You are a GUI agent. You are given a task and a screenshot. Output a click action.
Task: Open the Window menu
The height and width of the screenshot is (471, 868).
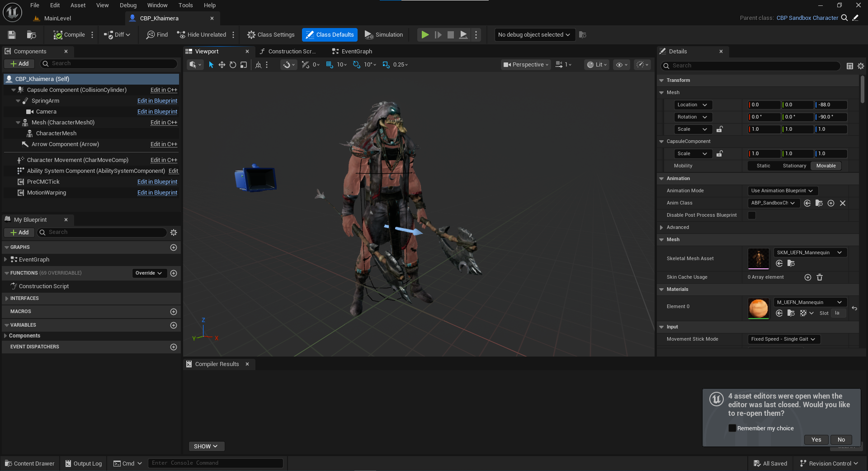point(157,5)
